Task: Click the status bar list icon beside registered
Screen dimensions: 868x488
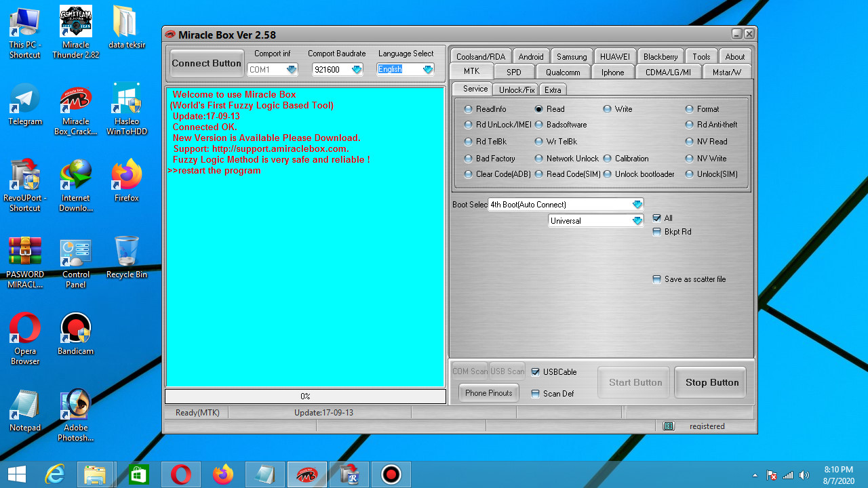Action: pyautogui.click(x=669, y=426)
